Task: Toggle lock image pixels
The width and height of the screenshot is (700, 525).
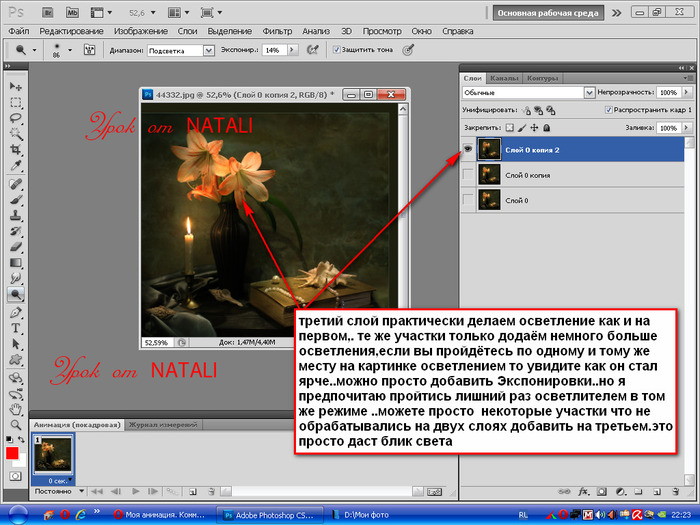Action: (x=522, y=128)
